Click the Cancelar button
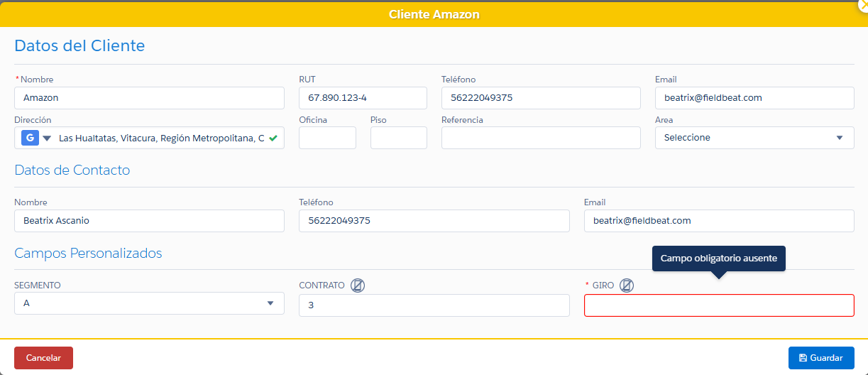Image resolution: width=868 pixels, height=375 pixels. pyautogui.click(x=43, y=358)
